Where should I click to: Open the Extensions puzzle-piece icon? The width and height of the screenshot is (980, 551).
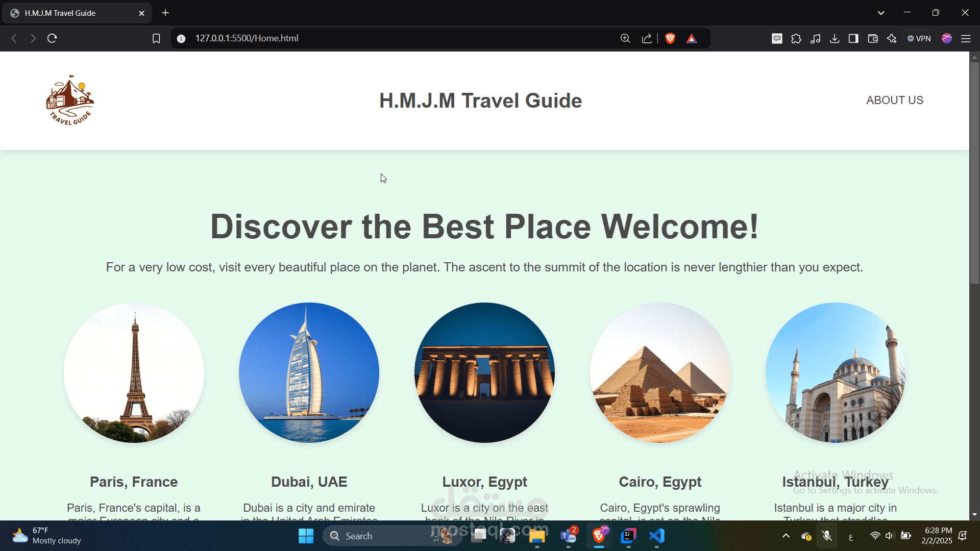click(x=796, y=38)
